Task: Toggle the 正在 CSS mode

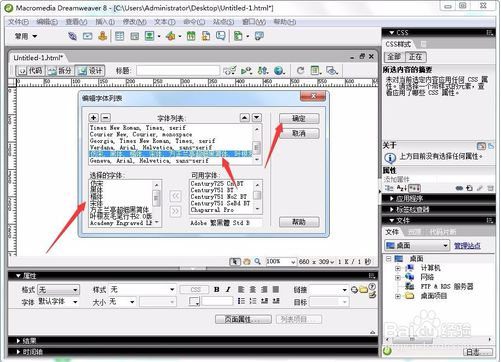Action: [416, 57]
